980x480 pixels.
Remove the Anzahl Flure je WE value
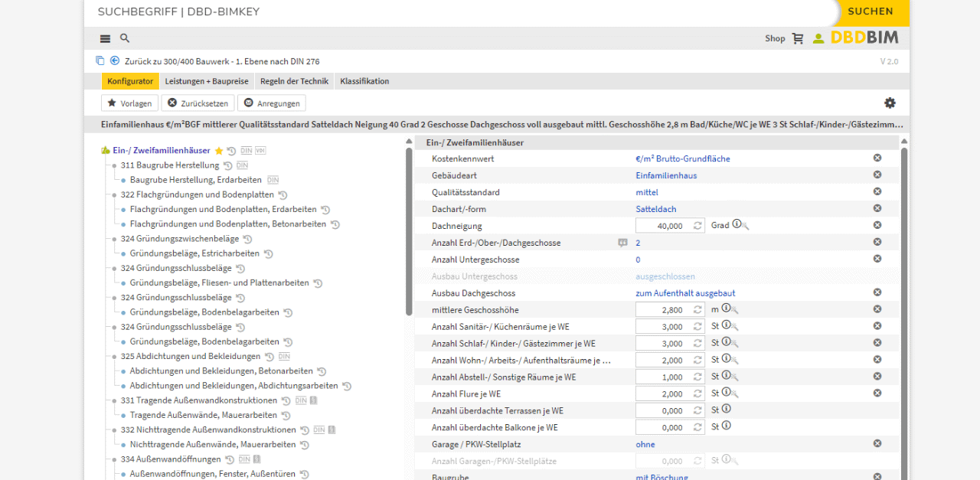click(x=877, y=393)
